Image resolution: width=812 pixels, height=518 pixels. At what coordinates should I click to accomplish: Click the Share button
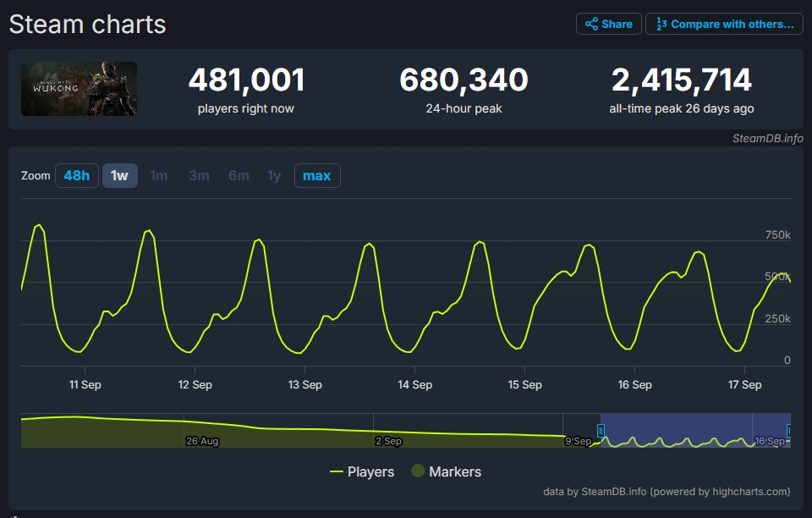[x=608, y=24]
